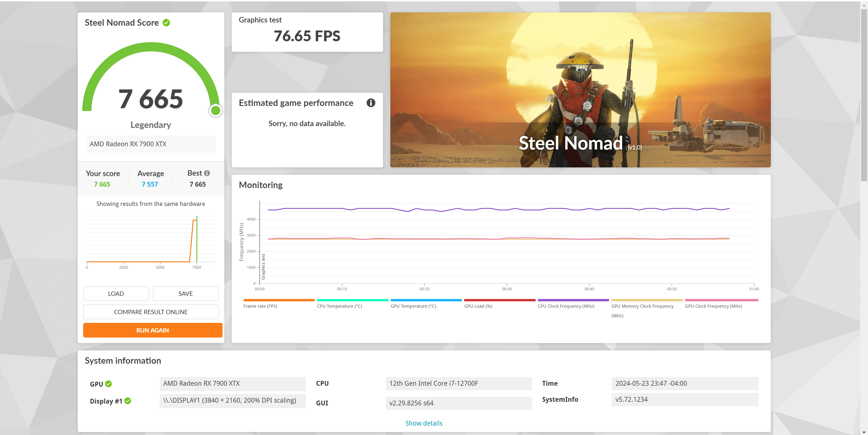Screen dimensions: 868x435
Task: Click the score gauge end marker dot
Action: [215, 110]
